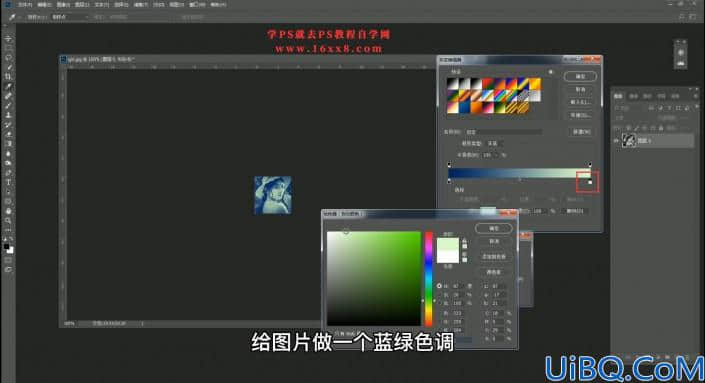Open the sample size dropdown in the options bar

click(70, 17)
